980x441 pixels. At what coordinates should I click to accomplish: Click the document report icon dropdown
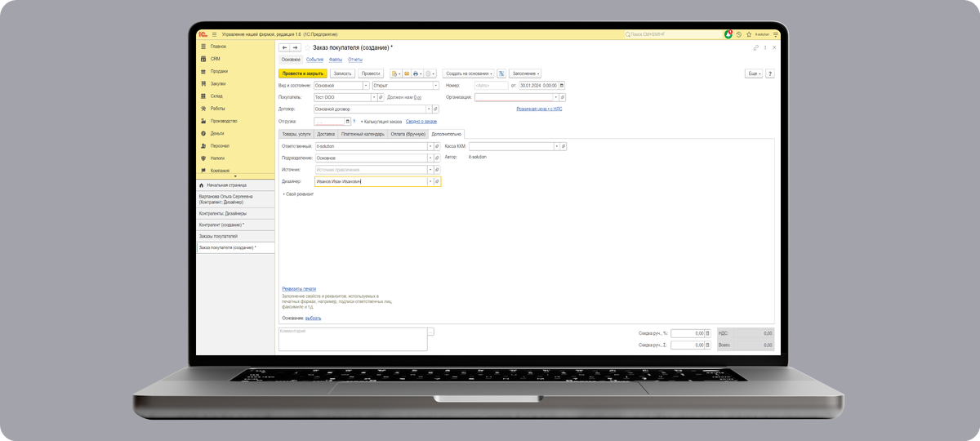395,73
